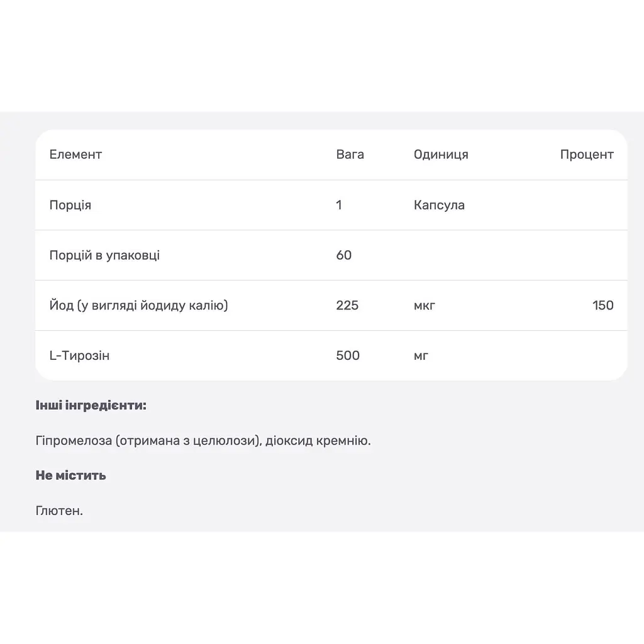The image size is (644, 644).
Task: Click the 'Процент' column header
Action: coord(587,155)
